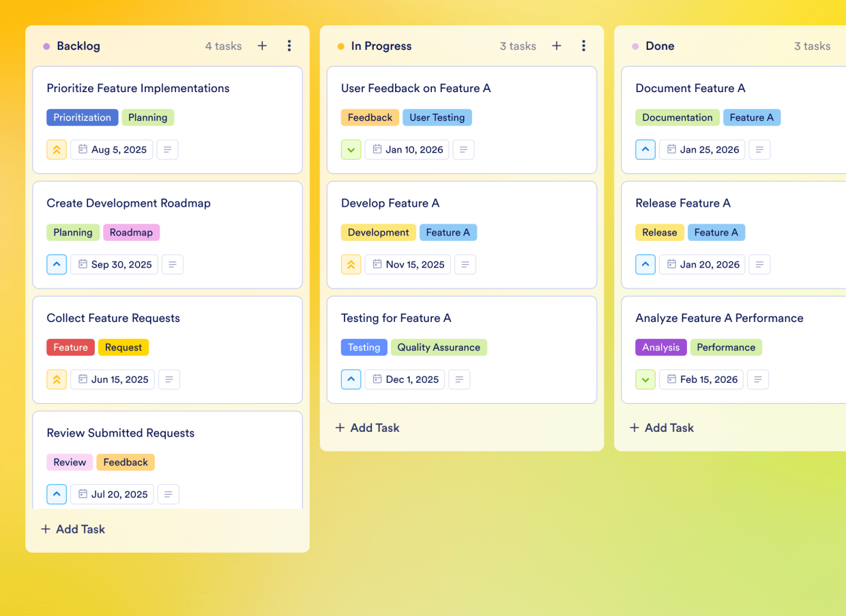846x616 pixels.
Task: Toggle high priority on Collect Feature Requests
Action: click(x=57, y=379)
